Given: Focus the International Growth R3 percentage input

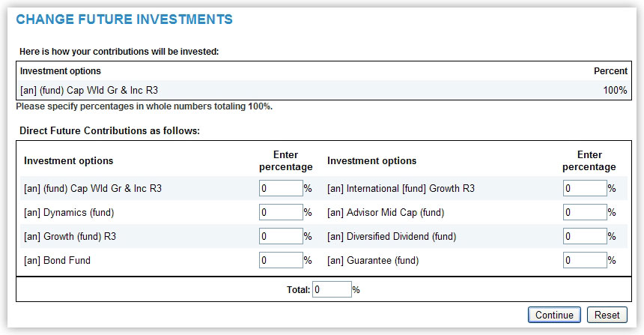Looking at the screenshot, I should tap(584, 189).
